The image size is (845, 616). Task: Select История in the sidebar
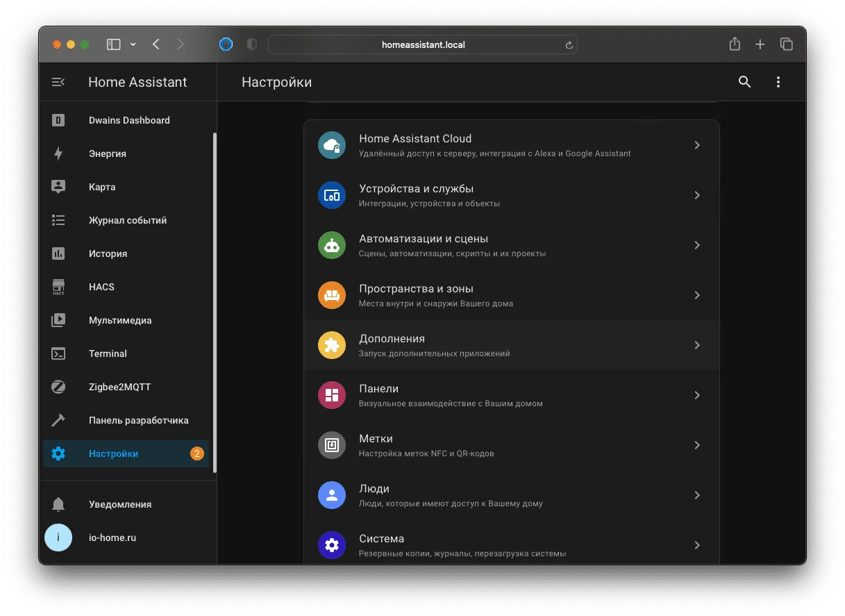pyautogui.click(x=125, y=253)
